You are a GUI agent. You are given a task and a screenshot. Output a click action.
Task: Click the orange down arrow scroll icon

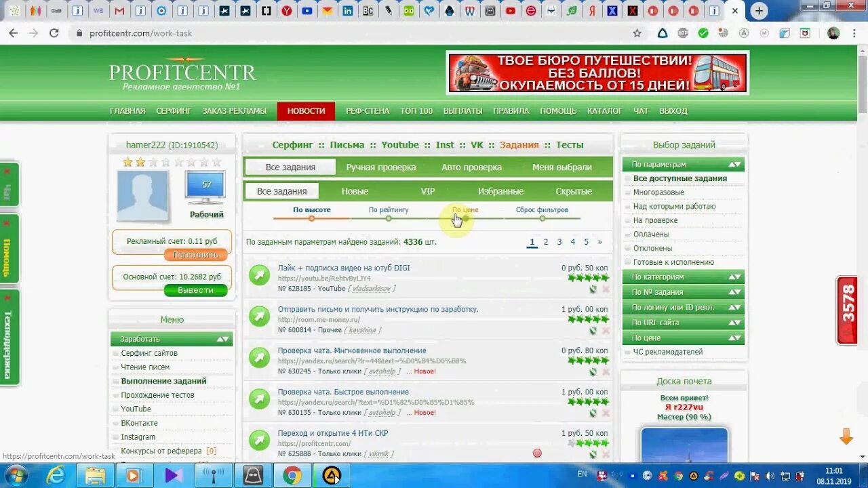846,437
